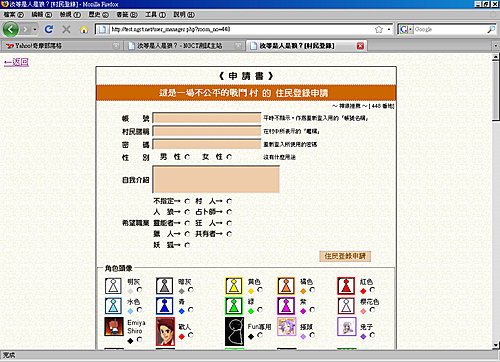Viewport: 500px width, 362px height.
Task: Click the Emiya Shiro avatar picture
Action: [x=114, y=326]
